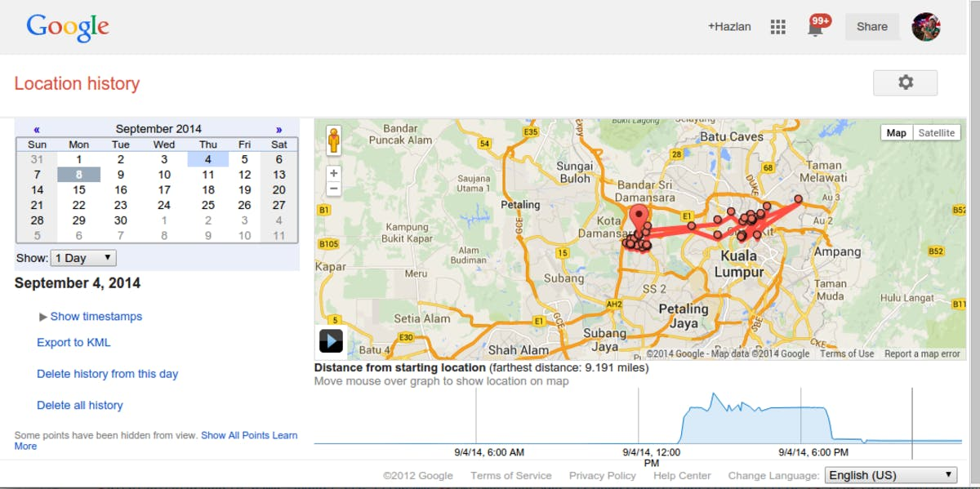Viewport: 980px width, 489px height.
Task: Click Report a map error
Action: click(922, 353)
